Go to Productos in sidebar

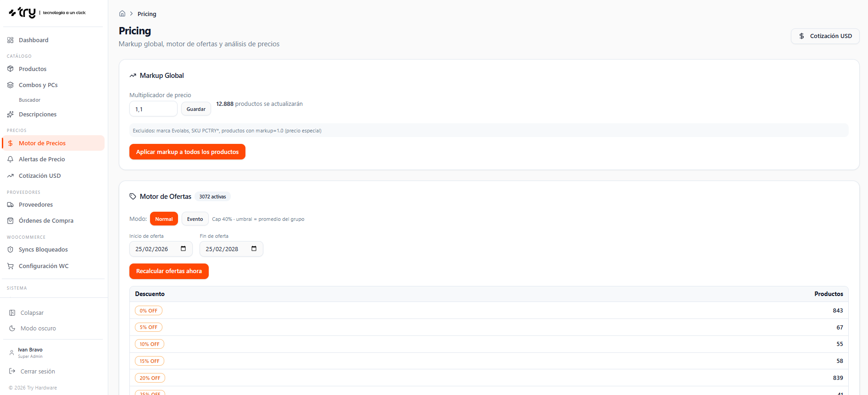point(33,69)
